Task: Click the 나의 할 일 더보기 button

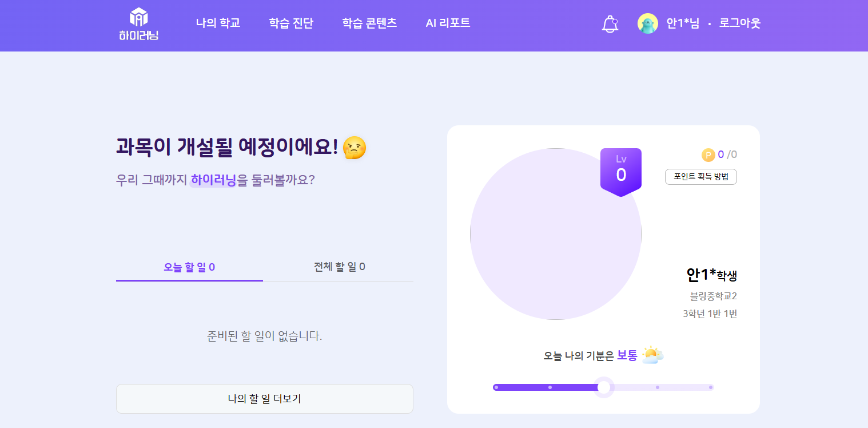Action: [264, 399]
